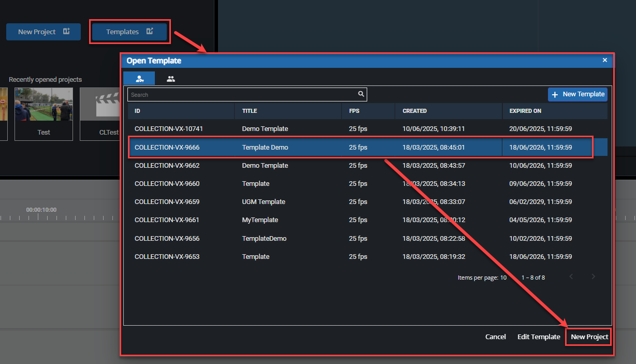Switch to the shared group templates tab
Image resolution: width=636 pixels, height=364 pixels.
171,79
